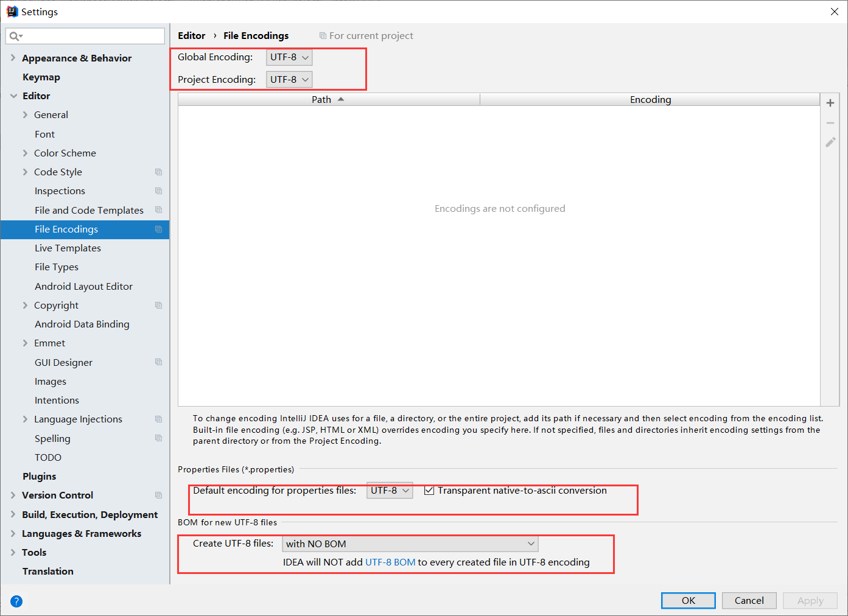
Task: Click the project-level icon beside Version Control
Action: pyautogui.click(x=159, y=495)
